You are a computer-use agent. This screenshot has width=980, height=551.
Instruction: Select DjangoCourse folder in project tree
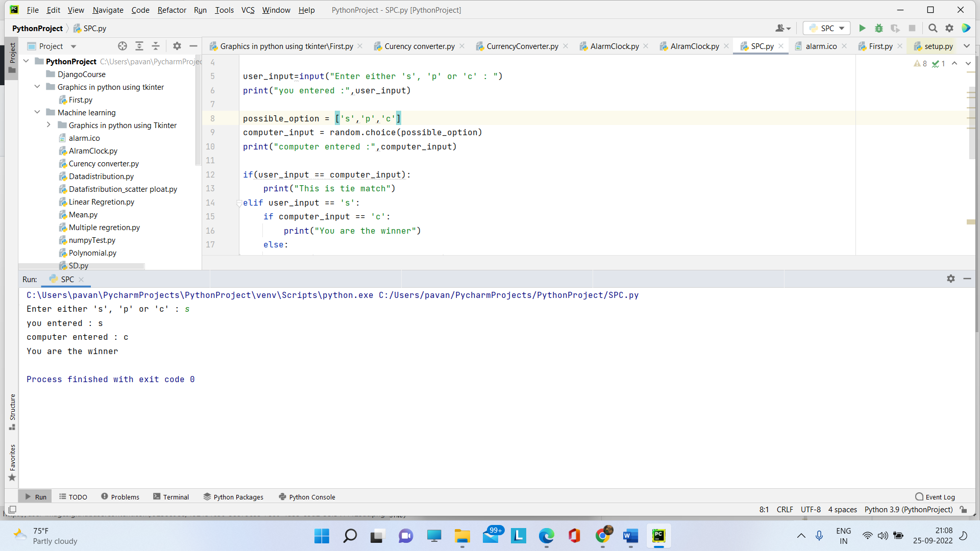(82, 74)
